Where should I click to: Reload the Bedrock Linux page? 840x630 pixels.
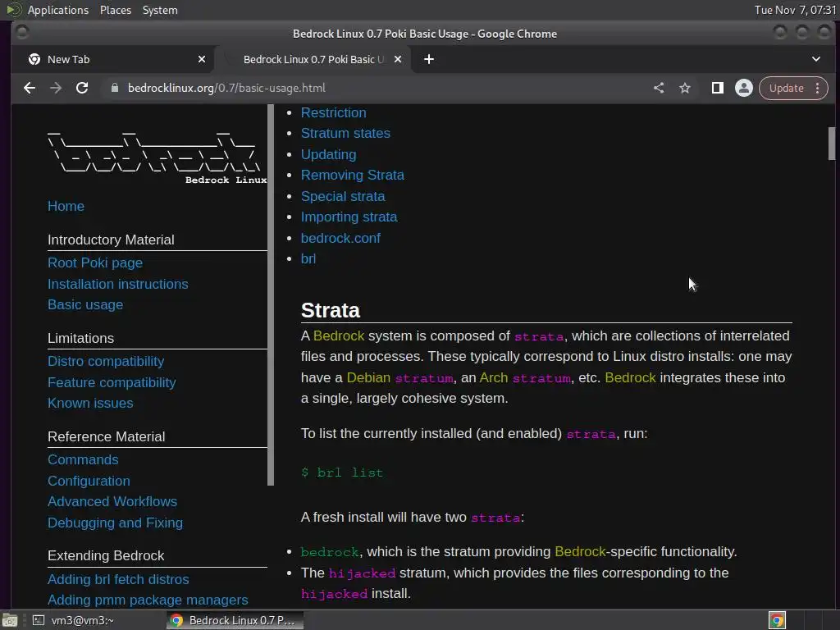[x=82, y=88]
